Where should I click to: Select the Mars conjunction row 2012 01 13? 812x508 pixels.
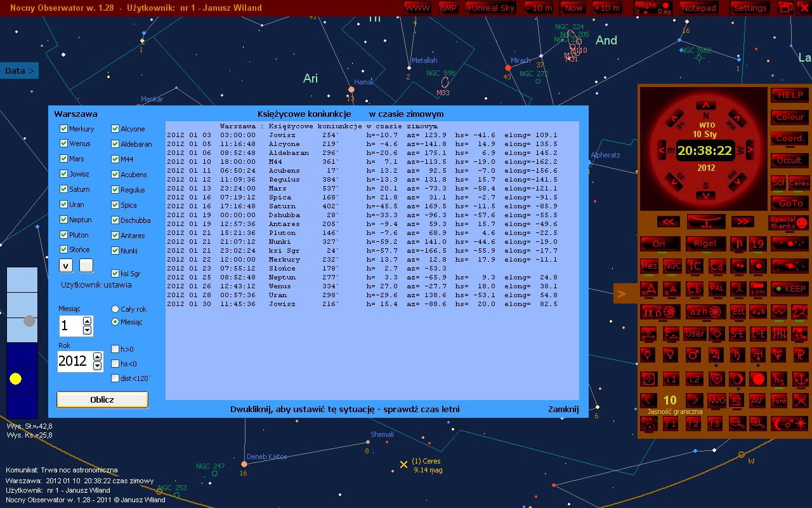[x=362, y=188]
